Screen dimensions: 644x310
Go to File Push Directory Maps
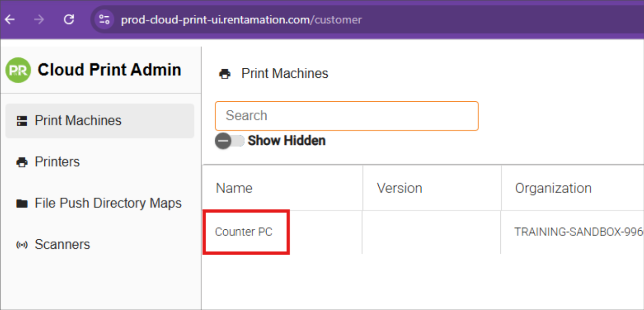tap(108, 203)
